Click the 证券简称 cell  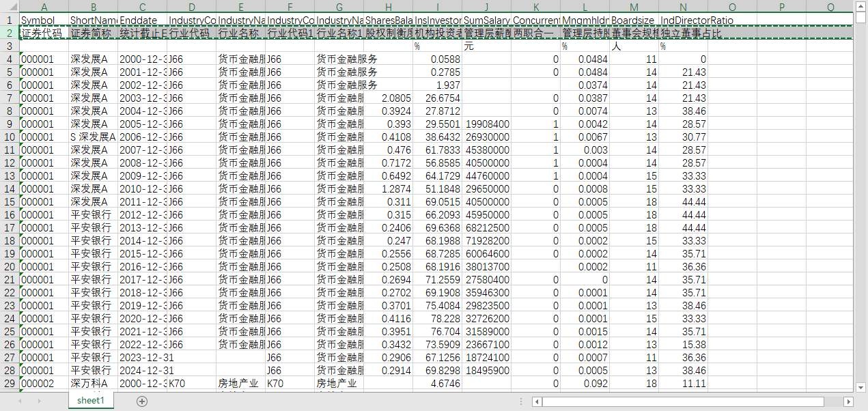click(x=93, y=33)
